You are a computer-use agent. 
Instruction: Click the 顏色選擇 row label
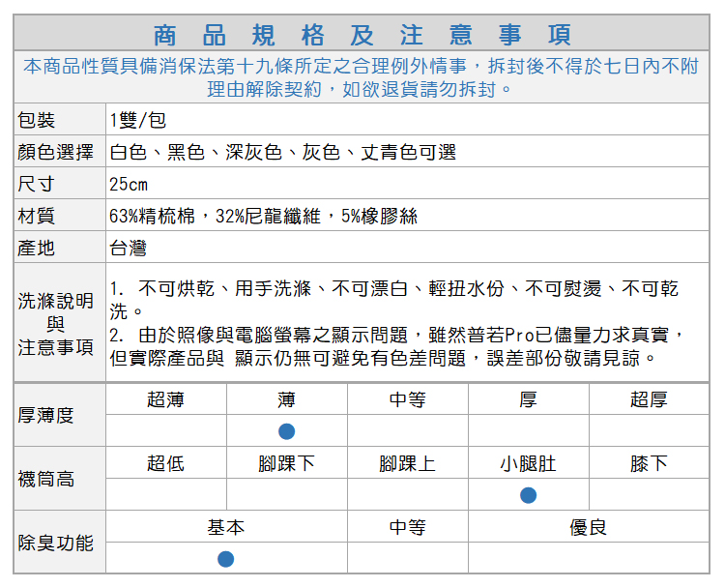(56, 152)
